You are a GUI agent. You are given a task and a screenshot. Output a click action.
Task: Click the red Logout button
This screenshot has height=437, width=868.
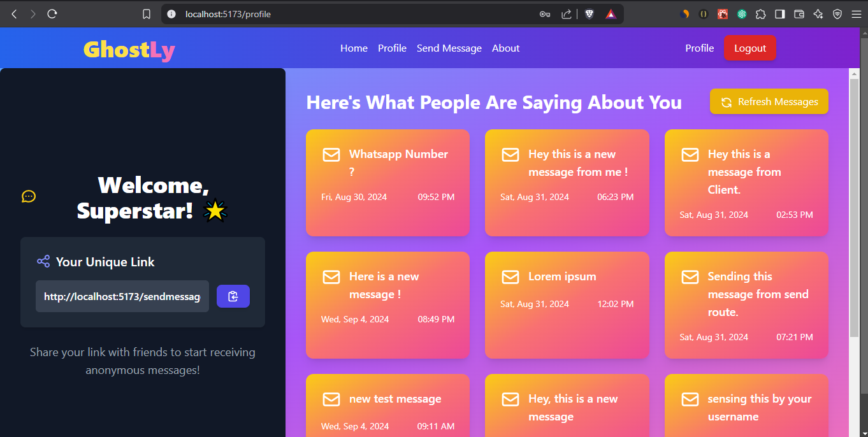750,48
